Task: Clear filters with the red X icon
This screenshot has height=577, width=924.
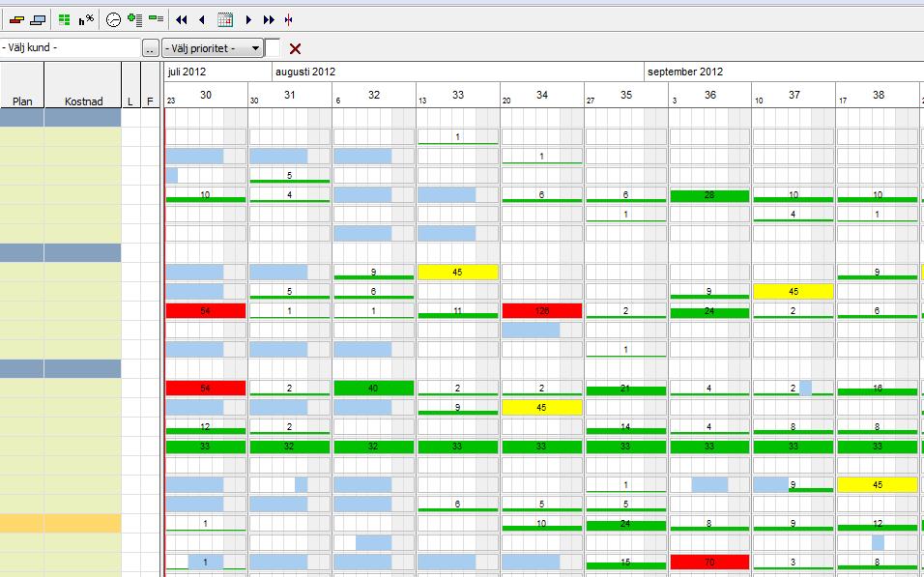Action: pos(295,49)
